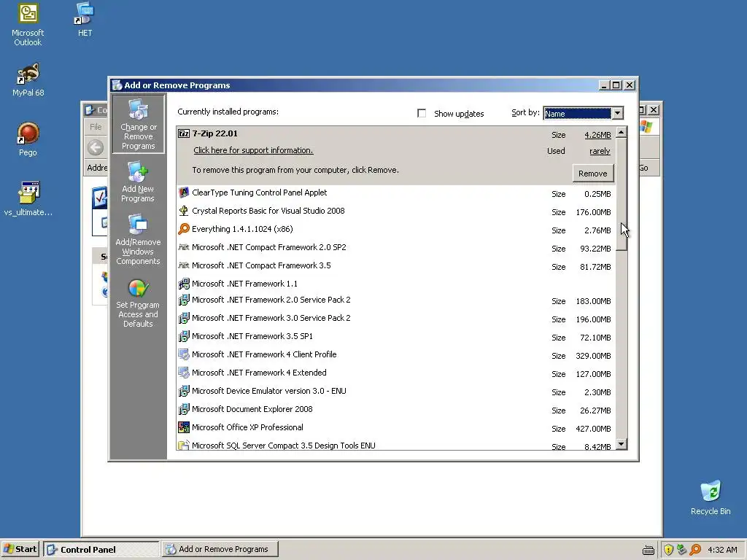Click the scrollbar down arrow
This screenshot has width=747, height=560.
[x=622, y=444]
